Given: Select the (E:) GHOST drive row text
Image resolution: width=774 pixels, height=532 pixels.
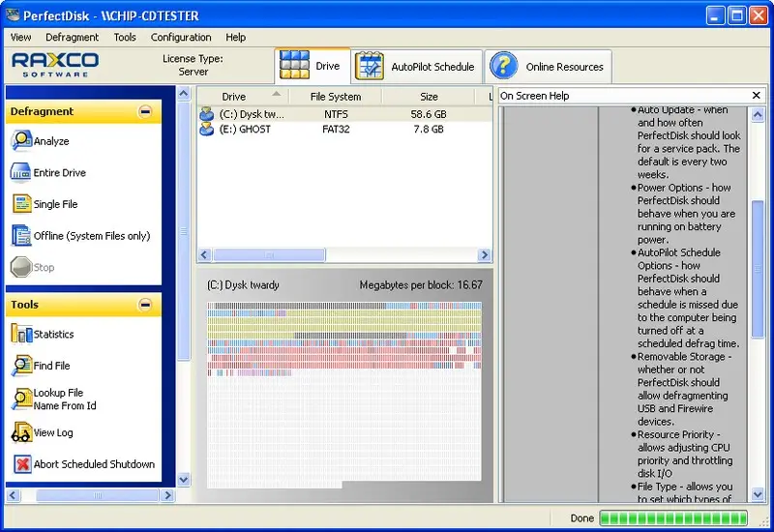Looking at the screenshot, I should 245,130.
